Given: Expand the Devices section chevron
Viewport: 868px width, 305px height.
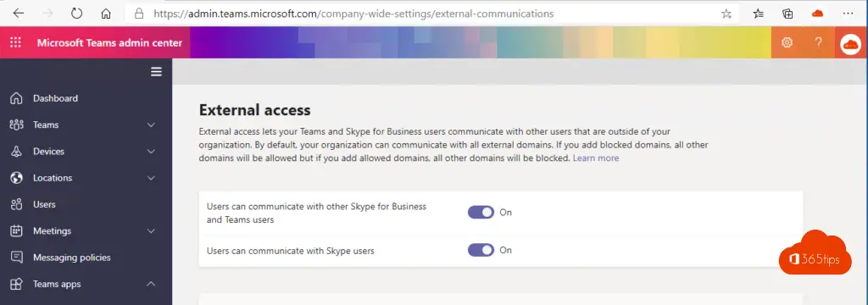Looking at the screenshot, I should pyautogui.click(x=151, y=152).
